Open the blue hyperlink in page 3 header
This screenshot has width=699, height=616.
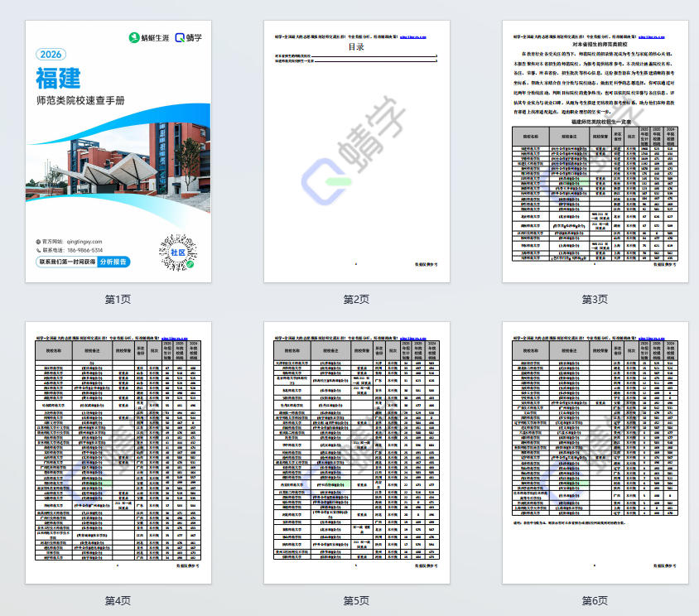coord(653,37)
